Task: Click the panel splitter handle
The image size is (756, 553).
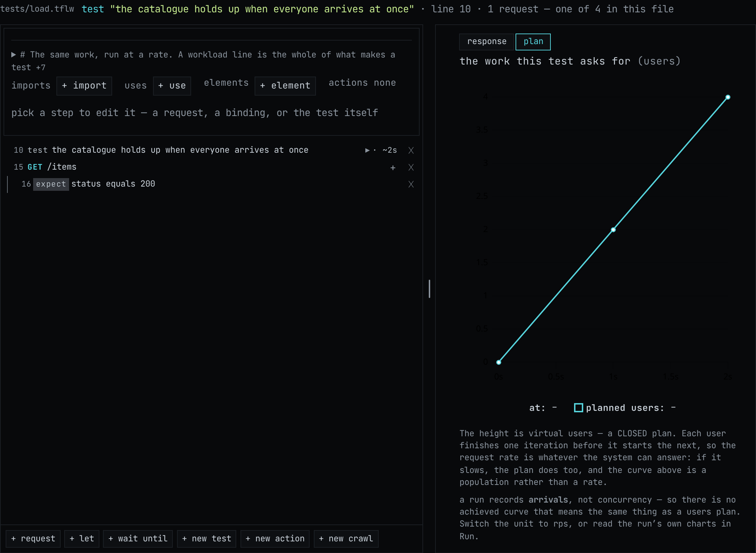Action: 429,289
